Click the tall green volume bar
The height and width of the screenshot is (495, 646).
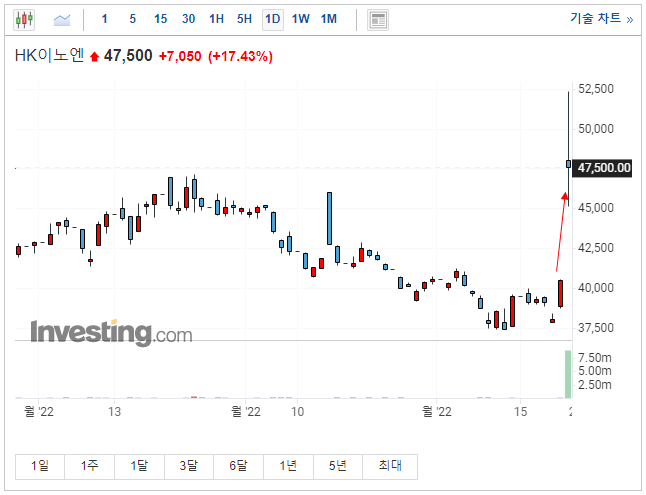(x=568, y=374)
